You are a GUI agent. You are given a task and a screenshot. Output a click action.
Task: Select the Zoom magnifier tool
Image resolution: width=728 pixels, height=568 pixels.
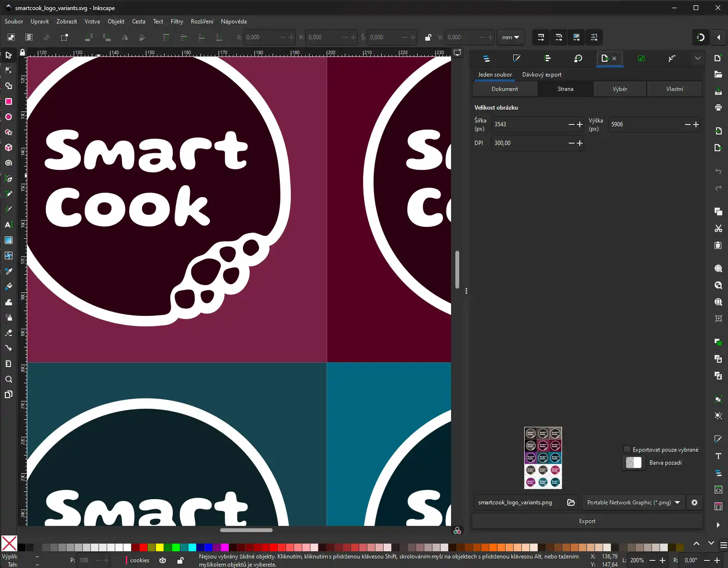pos(9,379)
